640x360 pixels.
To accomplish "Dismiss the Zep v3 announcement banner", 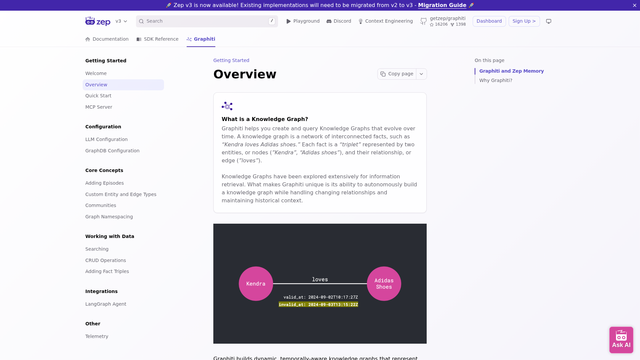I will pyautogui.click(x=634, y=5).
